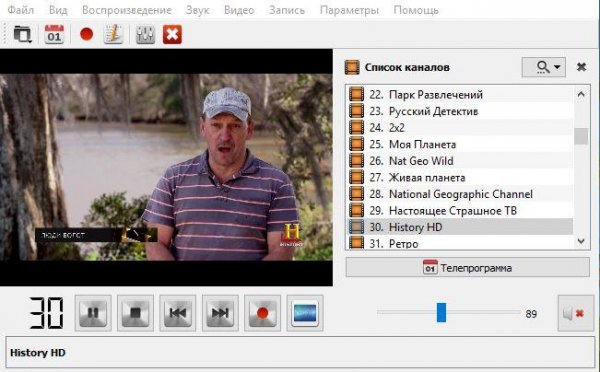
Task: Click the channel list scrollbar thumb
Action: point(581,136)
